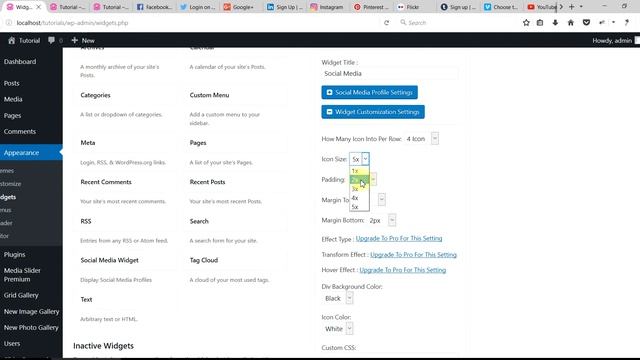The height and width of the screenshot is (360, 640).
Task: Choose 4x in Icon Size list
Action: (x=359, y=198)
